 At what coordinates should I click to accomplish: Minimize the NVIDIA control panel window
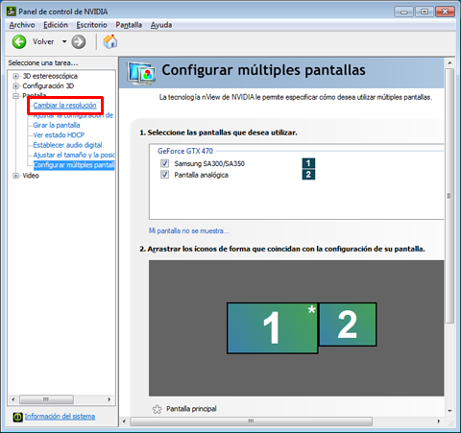pyautogui.click(x=404, y=12)
